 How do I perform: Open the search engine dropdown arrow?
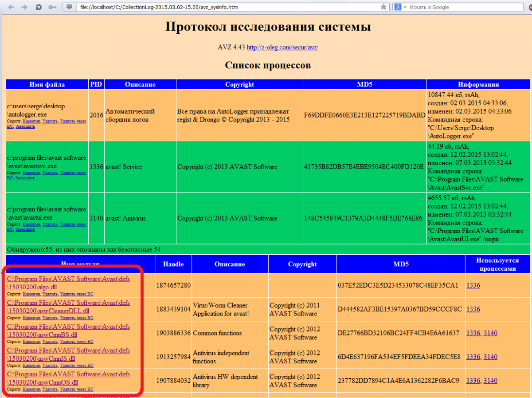click(x=404, y=8)
